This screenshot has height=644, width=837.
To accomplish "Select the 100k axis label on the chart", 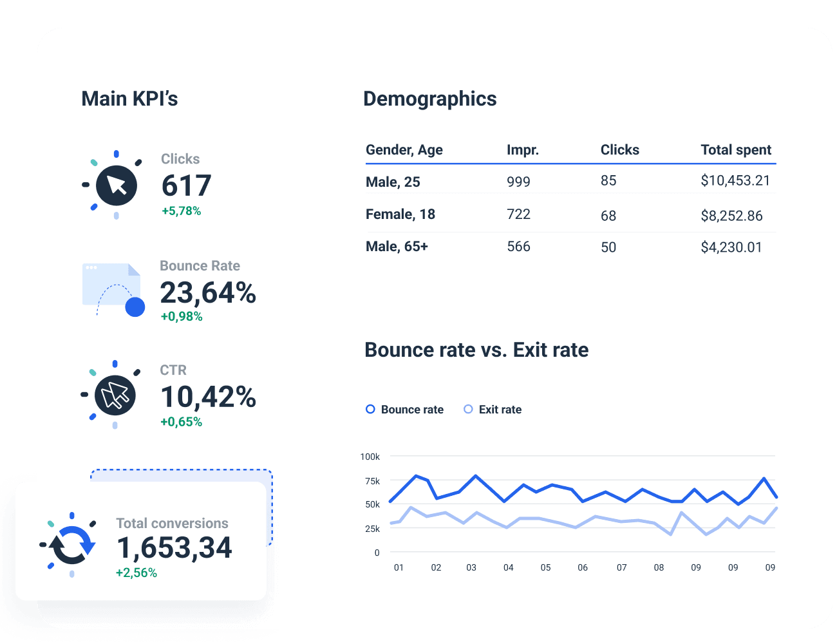I will click(x=369, y=456).
